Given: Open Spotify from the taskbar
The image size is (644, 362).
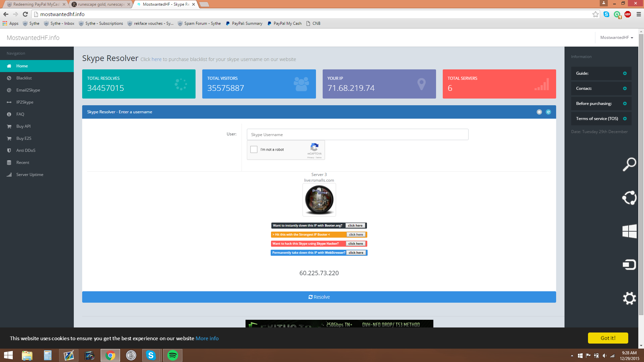Looking at the screenshot, I should [x=173, y=355].
